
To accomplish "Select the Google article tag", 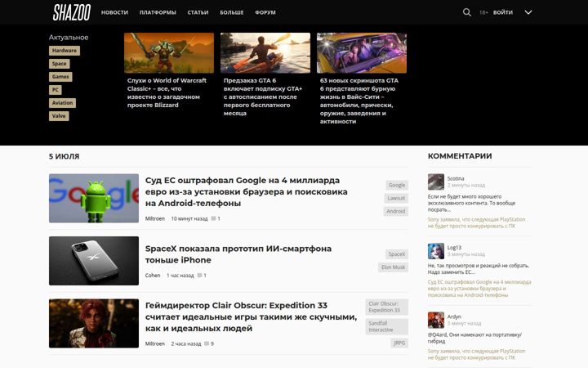I will [397, 185].
